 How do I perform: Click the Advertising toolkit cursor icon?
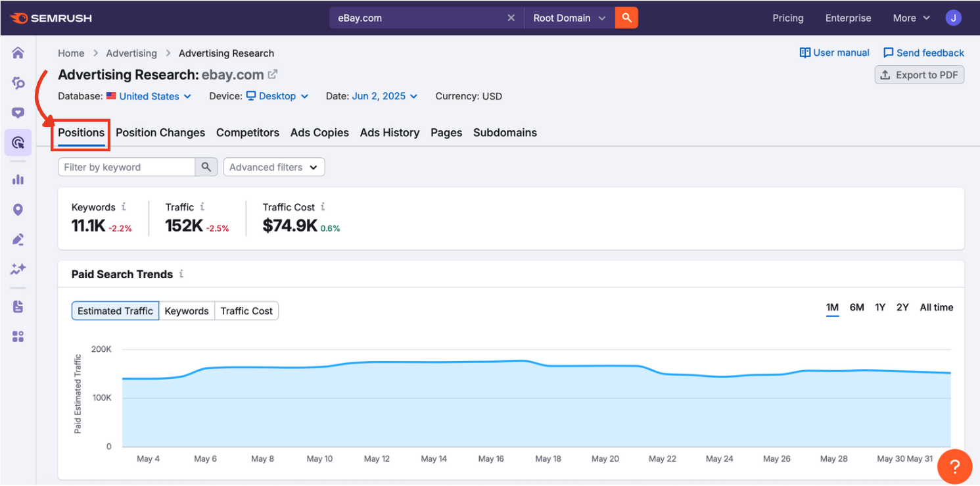(x=17, y=142)
